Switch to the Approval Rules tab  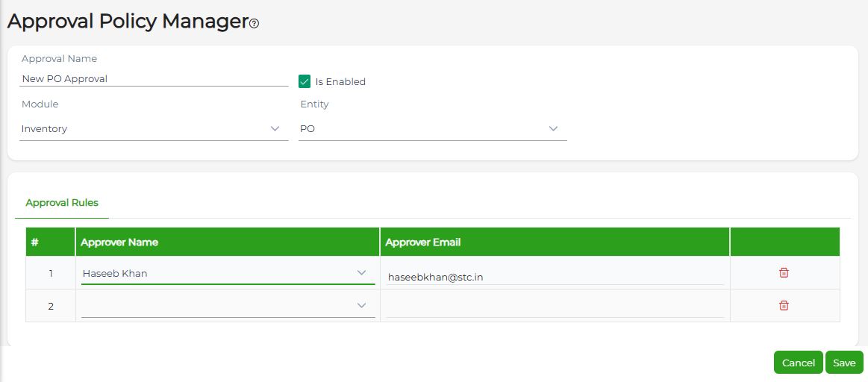click(x=62, y=203)
